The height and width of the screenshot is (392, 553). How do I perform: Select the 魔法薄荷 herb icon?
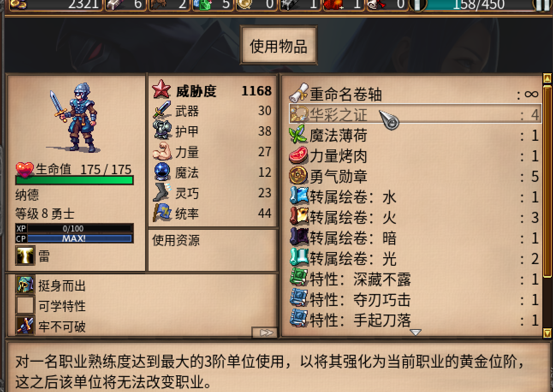pyautogui.click(x=299, y=135)
